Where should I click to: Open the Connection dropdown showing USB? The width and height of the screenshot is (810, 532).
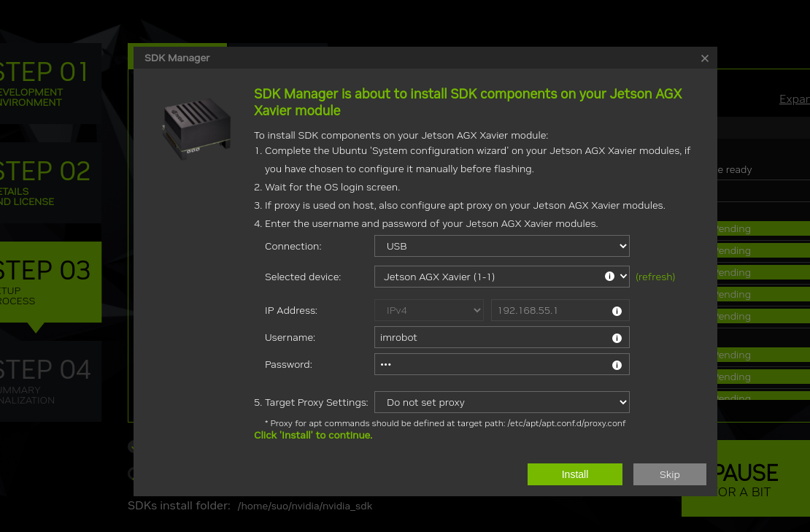pyautogui.click(x=501, y=247)
